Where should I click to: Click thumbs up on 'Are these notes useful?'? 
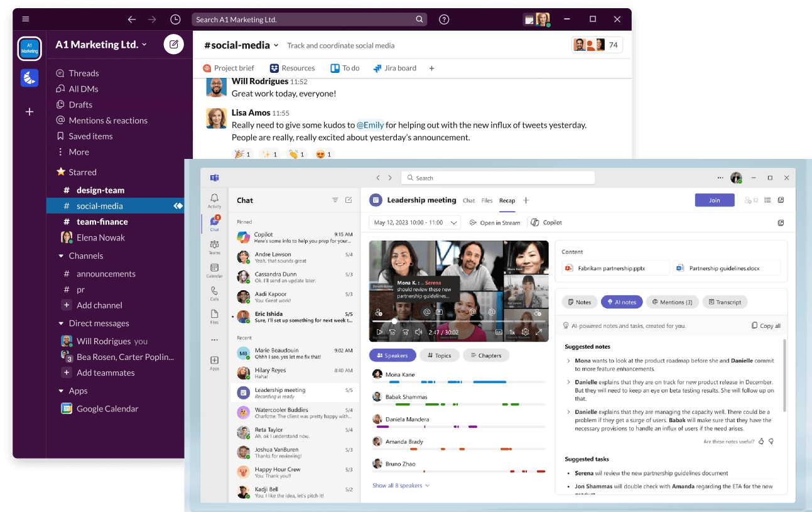pos(762,442)
